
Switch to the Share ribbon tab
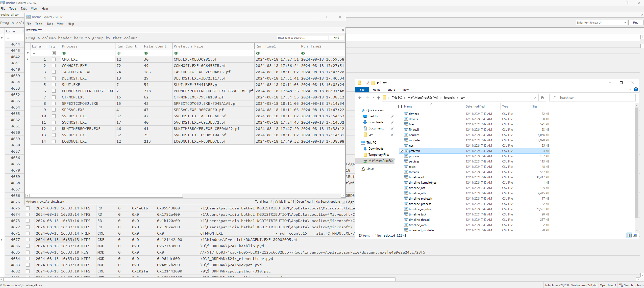pos(391,90)
